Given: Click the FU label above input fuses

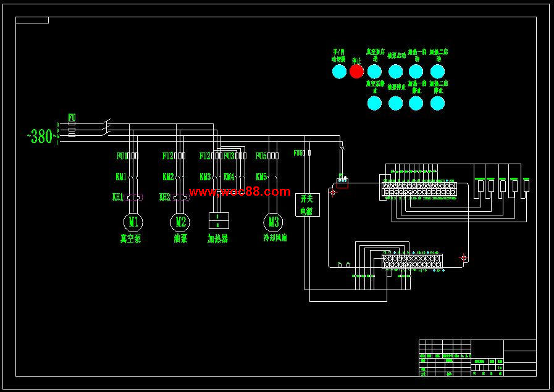Looking at the screenshot, I should 72,117.
